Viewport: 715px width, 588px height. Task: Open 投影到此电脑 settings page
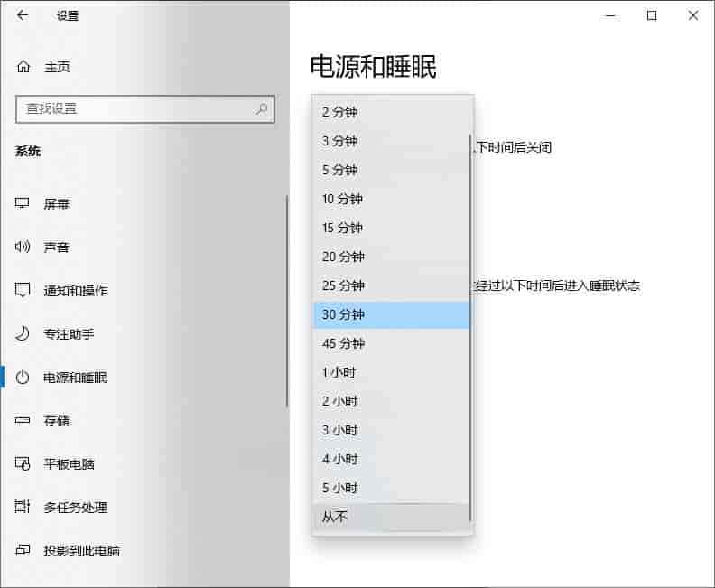pyautogui.click(x=81, y=551)
